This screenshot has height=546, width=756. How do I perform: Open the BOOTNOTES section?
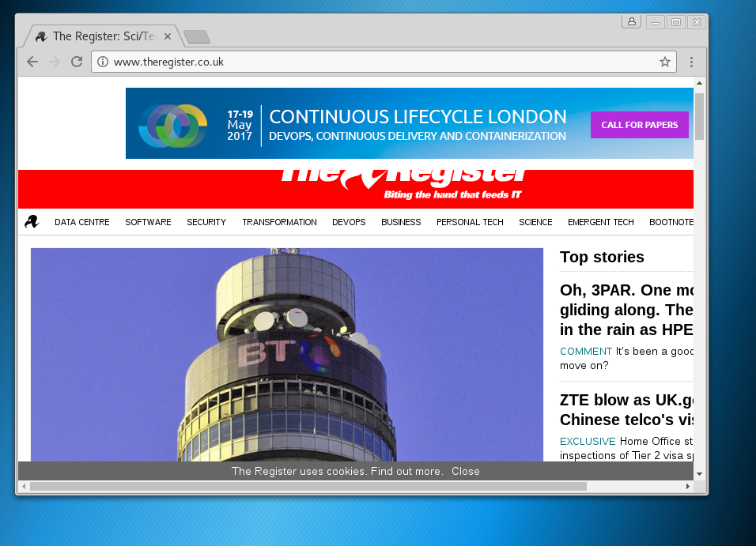point(671,222)
